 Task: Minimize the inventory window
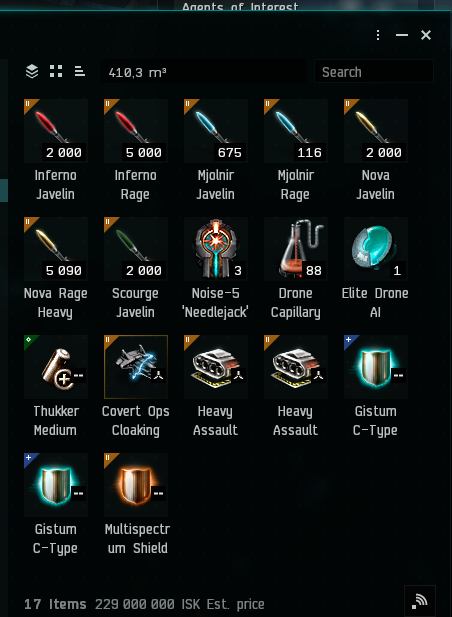pos(402,35)
